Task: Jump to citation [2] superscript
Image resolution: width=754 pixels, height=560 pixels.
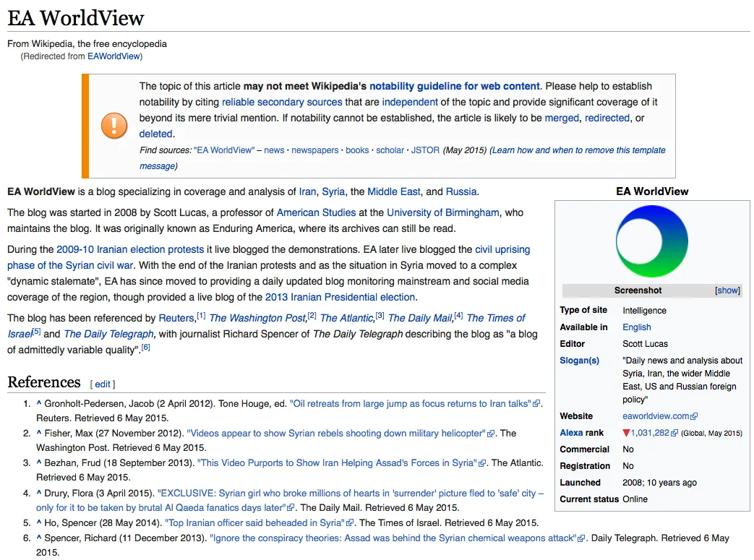Action: click(312, 315)
